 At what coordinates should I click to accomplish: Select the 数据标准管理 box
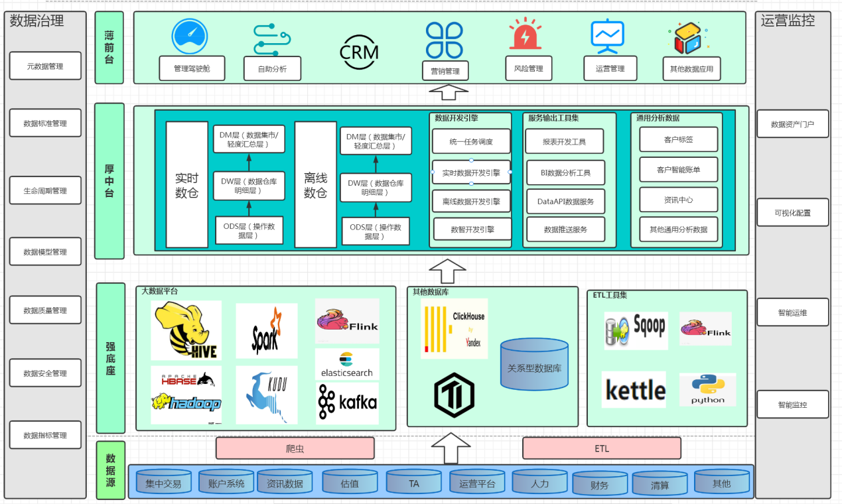[x=45, y=123]
